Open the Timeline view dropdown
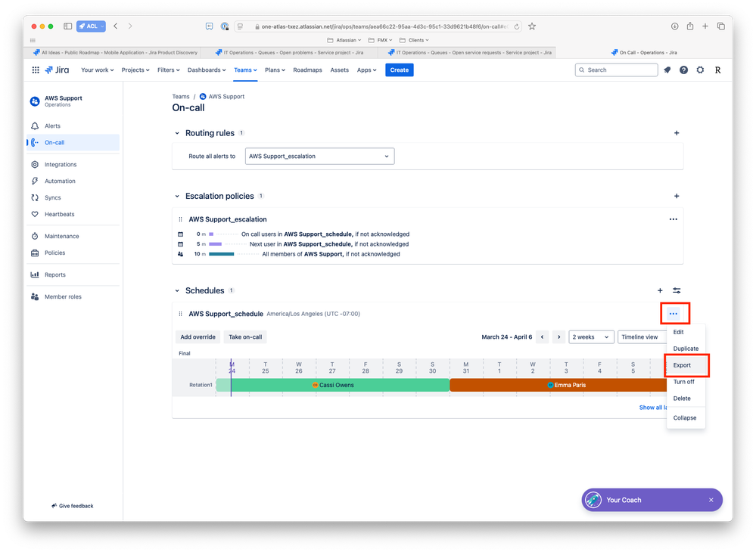The width and height of the screenshot is (756, 552). pyautogui.click(x=642, y=337)
